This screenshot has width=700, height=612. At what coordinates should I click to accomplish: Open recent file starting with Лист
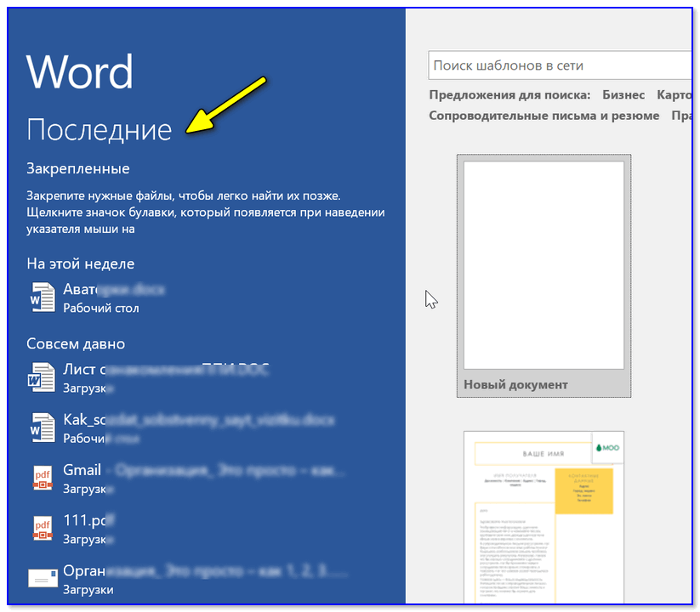[x=206, y=378]
